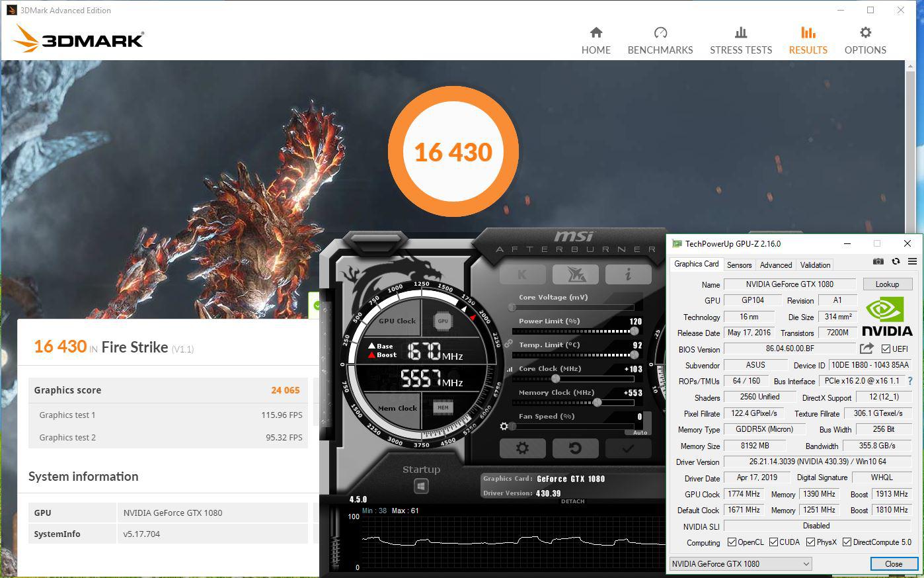This screenshot has height=578, width=924.
Task: Switch to the Sensors tab
Action: coord(739,265)
